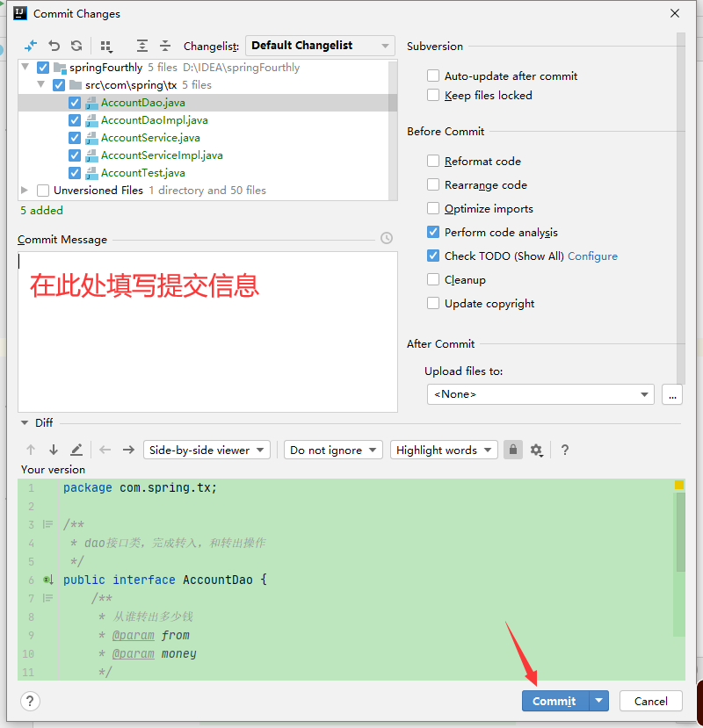This screenshot has width=703, height=728.
Task: Enable Keep files locked
Action: tap(433, 95)
